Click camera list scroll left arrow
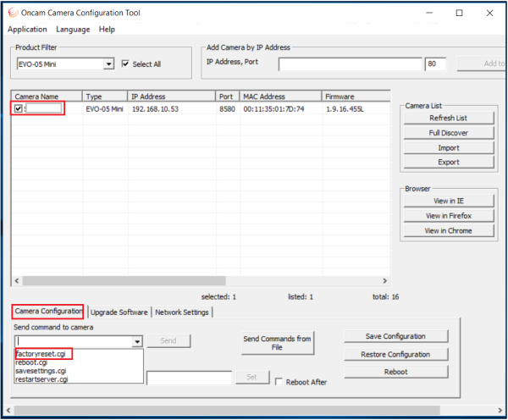The height and width of the screenshot is (420, 508). click(17, 280)
